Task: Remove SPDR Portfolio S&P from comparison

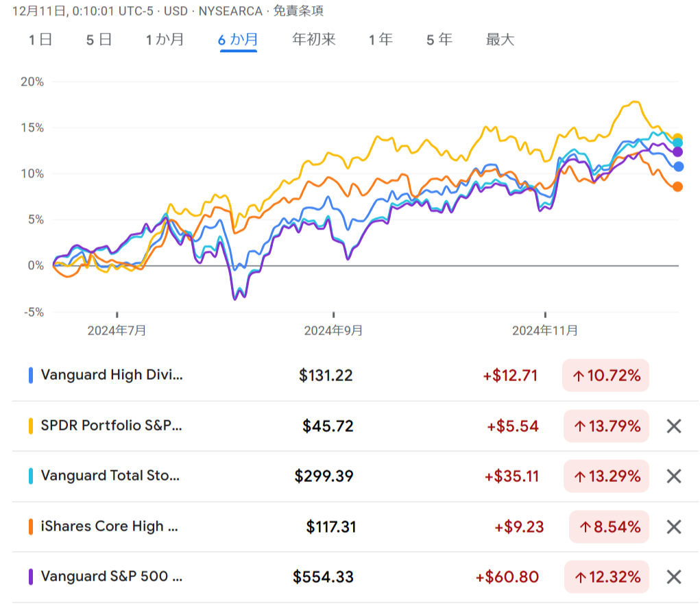Action: coord(674,426)
